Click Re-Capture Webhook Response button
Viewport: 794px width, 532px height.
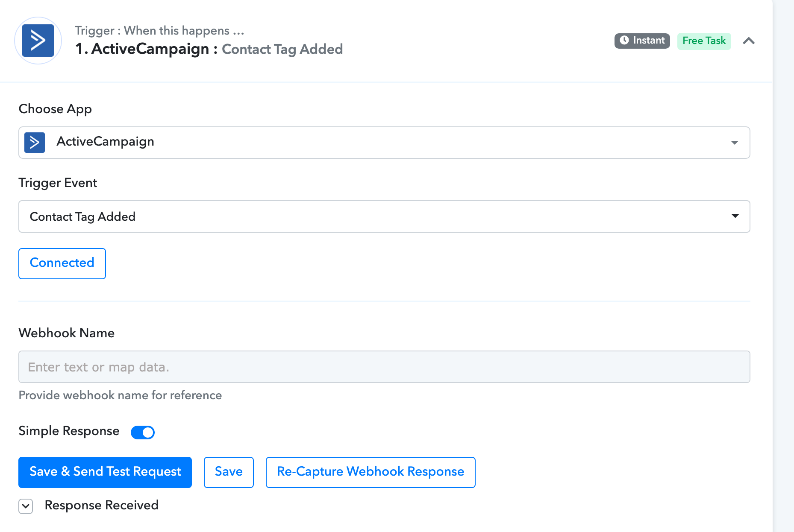pyautogui.click(x=371, y=472)
